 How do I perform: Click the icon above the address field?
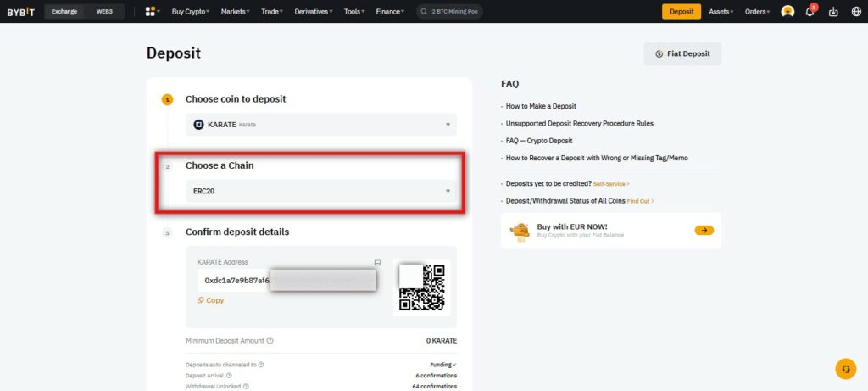(x=377, y=262)
